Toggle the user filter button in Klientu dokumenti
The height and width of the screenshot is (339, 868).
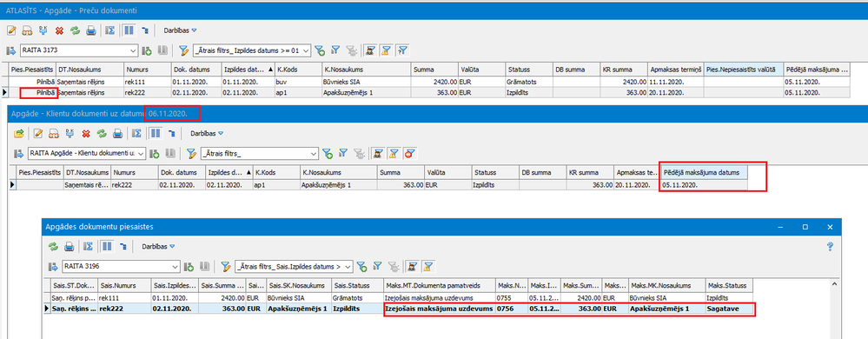tap(378, 153)
